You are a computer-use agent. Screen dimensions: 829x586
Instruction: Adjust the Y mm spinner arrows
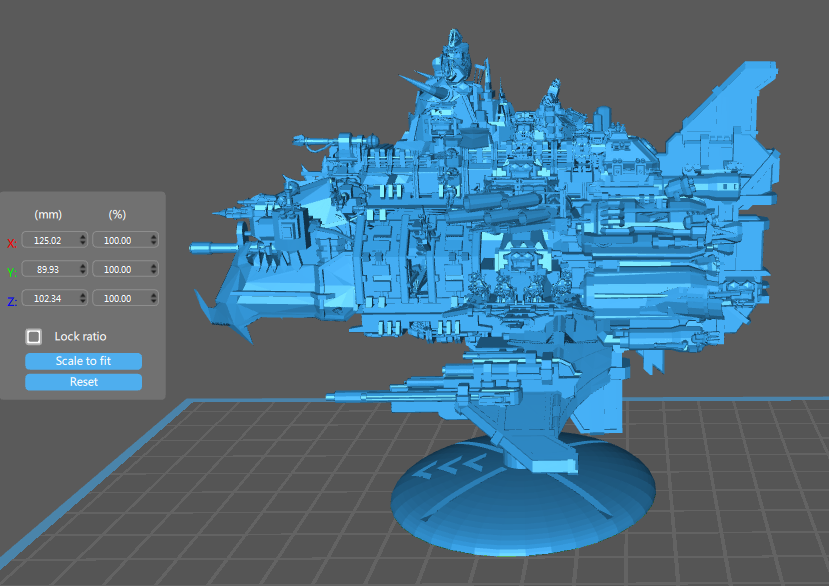(x=82, y=269)
